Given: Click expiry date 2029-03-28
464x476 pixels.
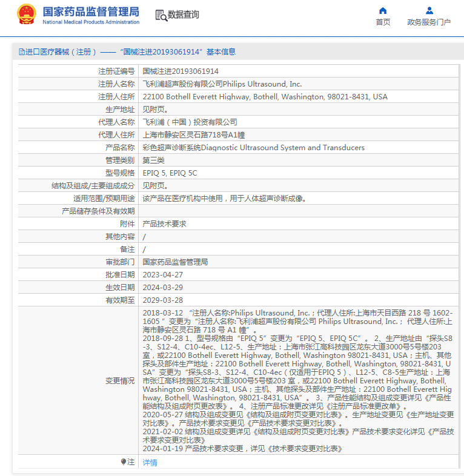Looking at the screenshot, I should (163, 300).
